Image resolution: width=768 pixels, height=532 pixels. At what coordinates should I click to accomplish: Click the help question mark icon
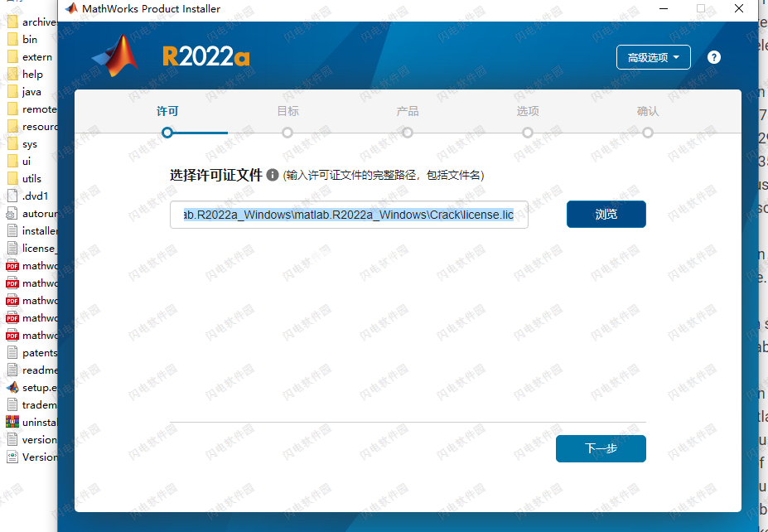[x=713, y=57]
